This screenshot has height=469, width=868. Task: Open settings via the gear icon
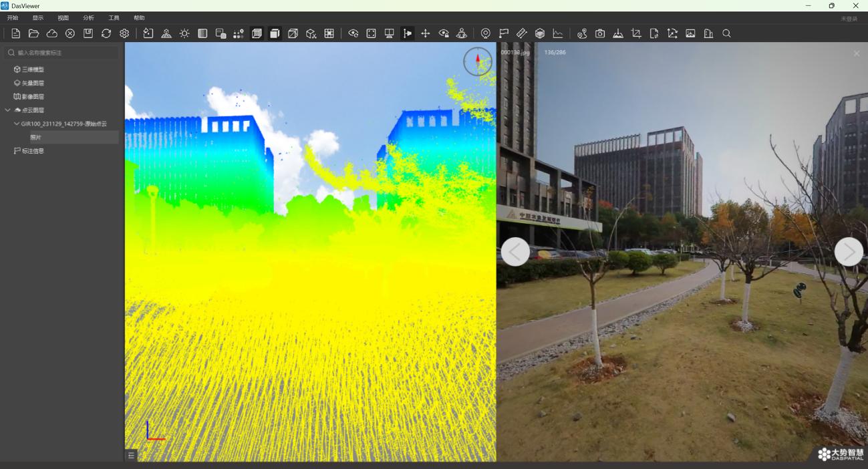(124, 33)
